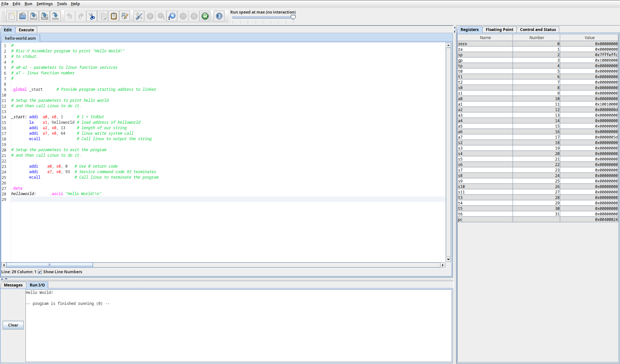Click the Run program play icon
The width and height of the screenshot is (620, 364).
[150, 16]
